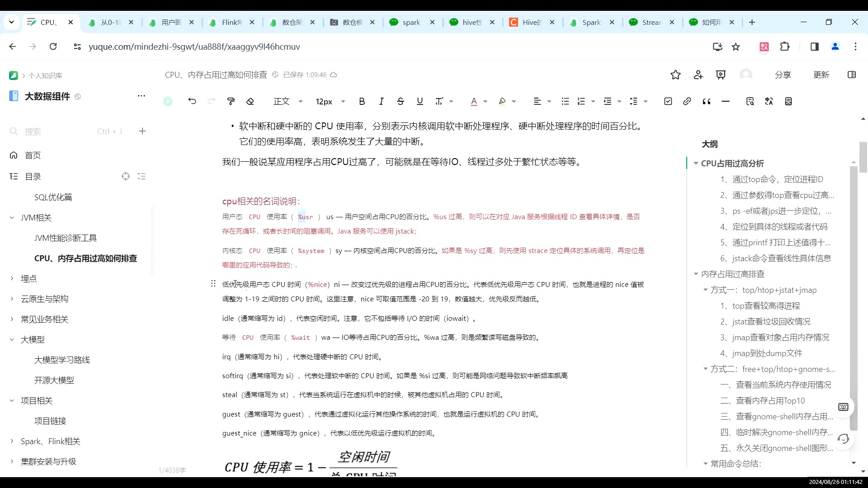Click the clear formatting eraser icon
This screenshot has width=868, height=488.
(250, 101)
